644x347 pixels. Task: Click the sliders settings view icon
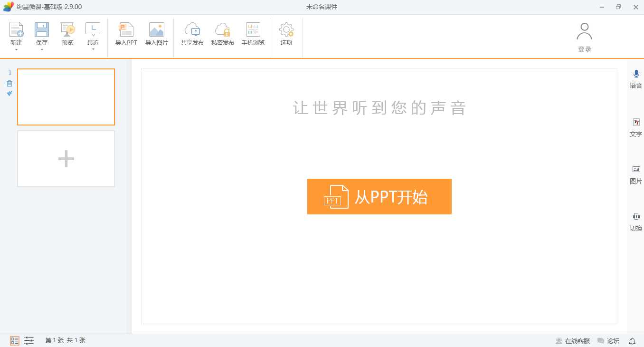click(29, 340)
